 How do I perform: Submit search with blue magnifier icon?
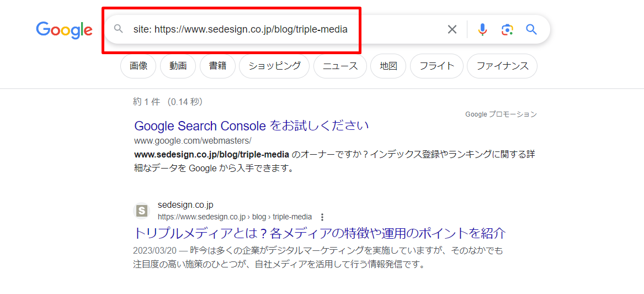coord(531,29)
